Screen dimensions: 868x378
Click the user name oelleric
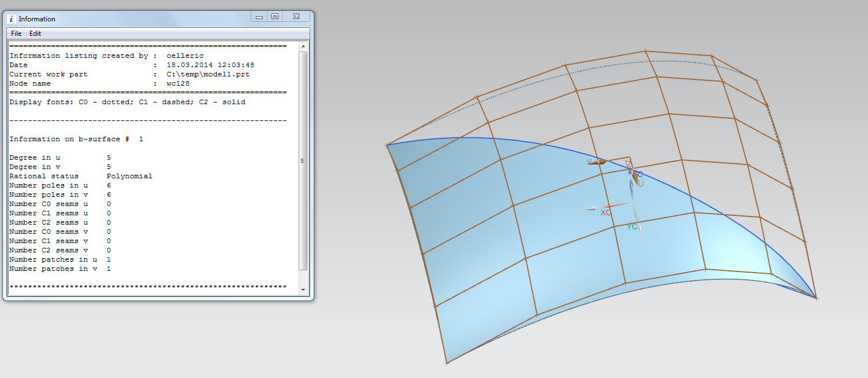click(x=185, y=56)
